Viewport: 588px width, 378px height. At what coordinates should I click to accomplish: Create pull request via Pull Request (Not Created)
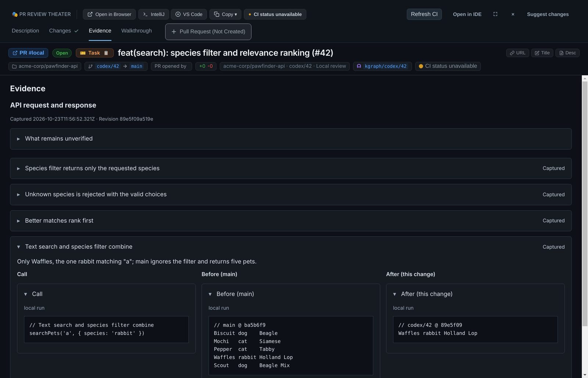[208, 32]
